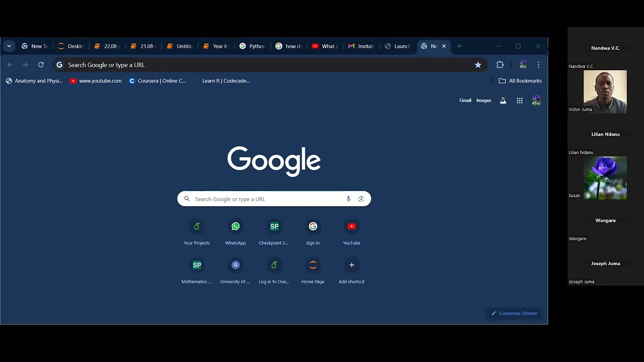The height and width of the screenshot is (362, 644).
Task: Switch to the Untitled tab
Action: [179, 46]
